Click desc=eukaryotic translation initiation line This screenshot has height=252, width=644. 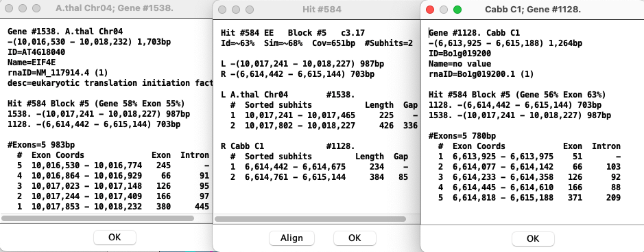110,83
